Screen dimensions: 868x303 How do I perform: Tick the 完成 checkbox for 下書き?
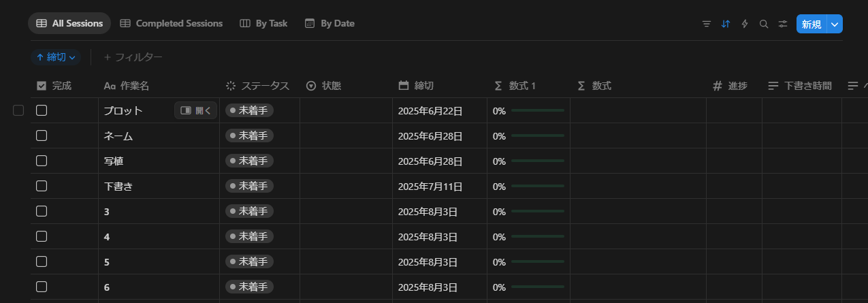[42, 186]
